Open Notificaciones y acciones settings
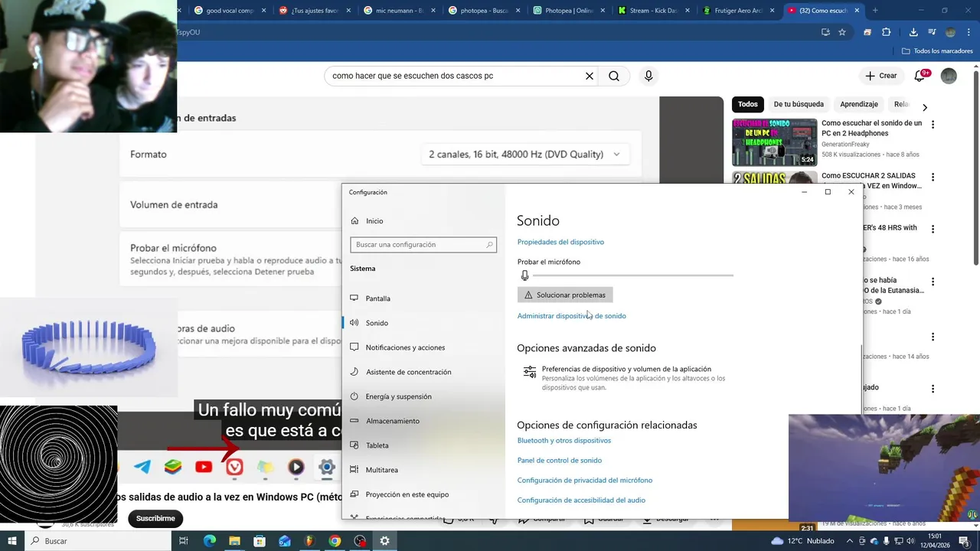Screen dimensions: 980x551 [x=423, y=347]
